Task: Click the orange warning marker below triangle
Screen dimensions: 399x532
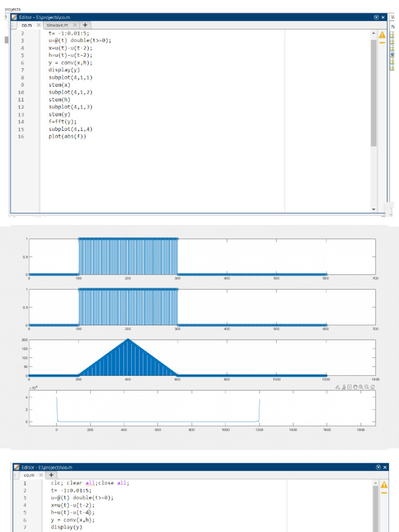Action: pyautogui.click(x=382, y=43)
